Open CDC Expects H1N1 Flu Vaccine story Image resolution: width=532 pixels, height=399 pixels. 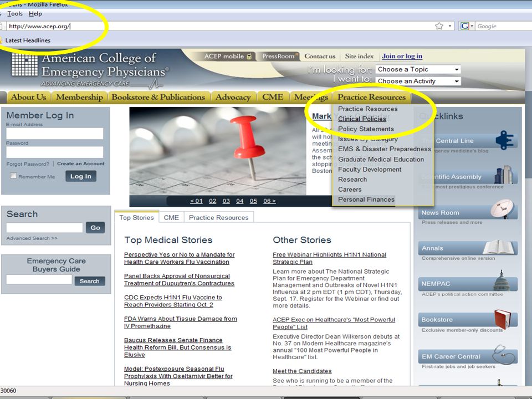[173, 301]
